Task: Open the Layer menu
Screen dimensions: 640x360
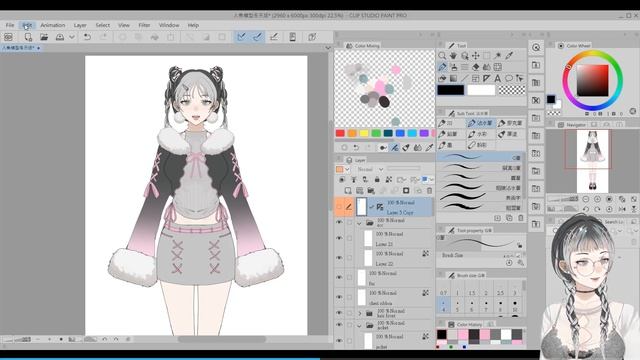Action: [x=80, y=25]
